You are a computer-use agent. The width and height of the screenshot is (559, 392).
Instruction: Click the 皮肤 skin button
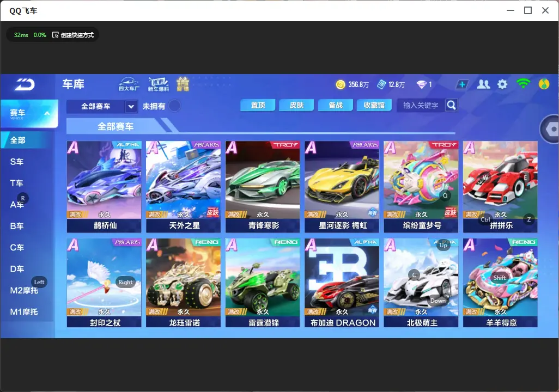click(296, 105)
